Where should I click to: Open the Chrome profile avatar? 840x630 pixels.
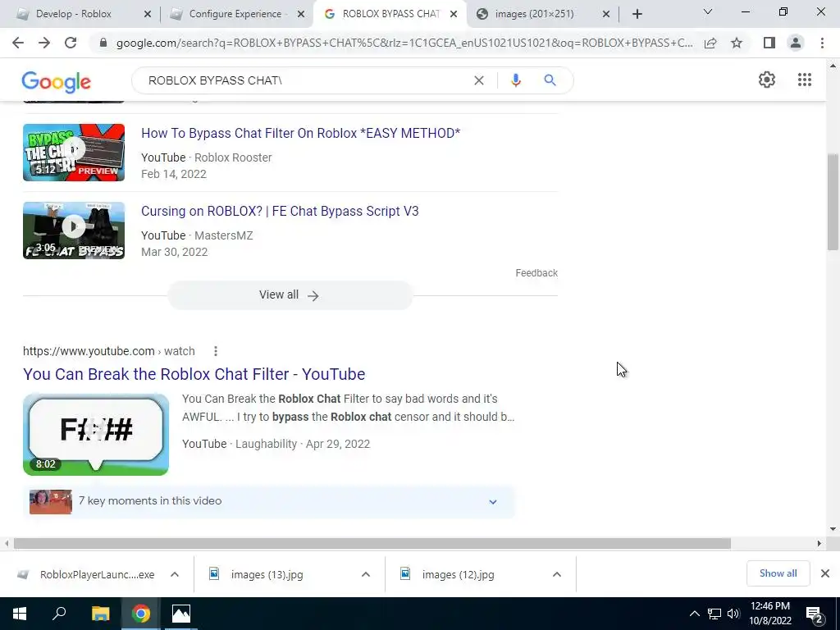pos(796,43)
